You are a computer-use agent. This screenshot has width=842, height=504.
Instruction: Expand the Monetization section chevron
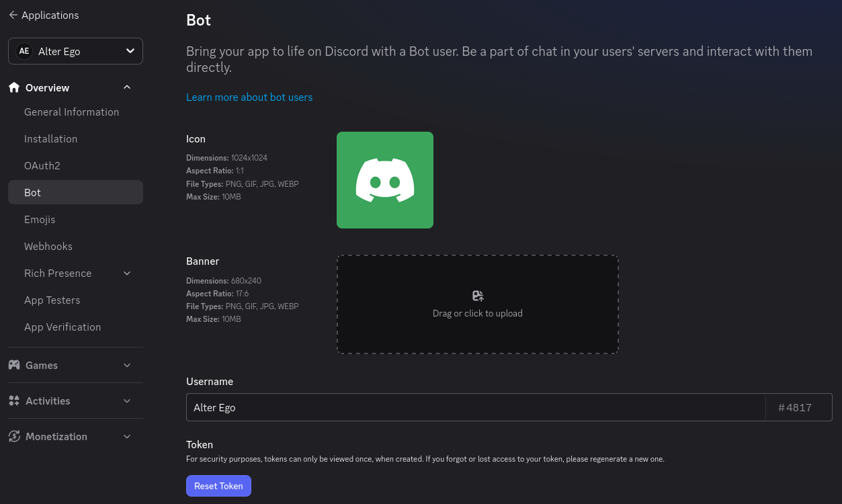(x=127, y=436)
